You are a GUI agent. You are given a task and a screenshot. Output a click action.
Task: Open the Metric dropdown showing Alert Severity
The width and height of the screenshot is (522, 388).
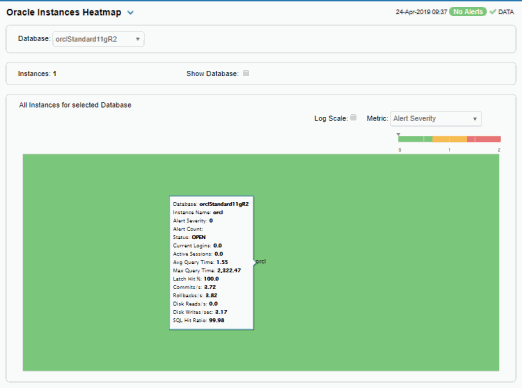(436, 119)
